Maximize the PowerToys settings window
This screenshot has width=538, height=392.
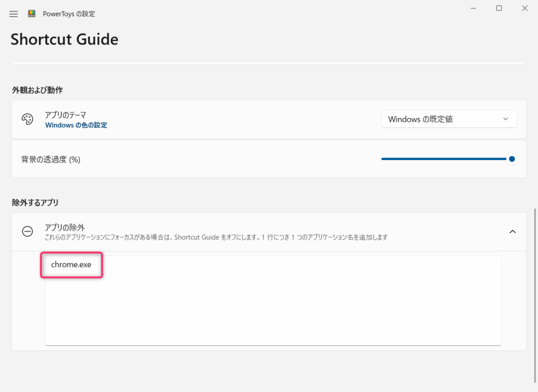tap(499, 8)
